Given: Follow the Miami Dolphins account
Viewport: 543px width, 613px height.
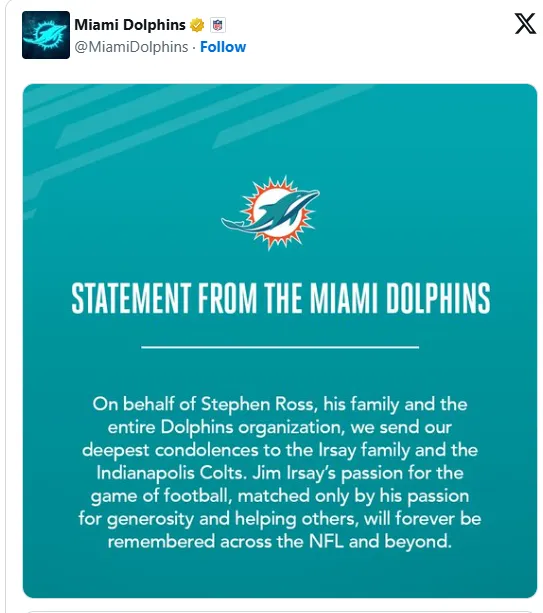Looking at the screenshot, I should coord(223,47).
